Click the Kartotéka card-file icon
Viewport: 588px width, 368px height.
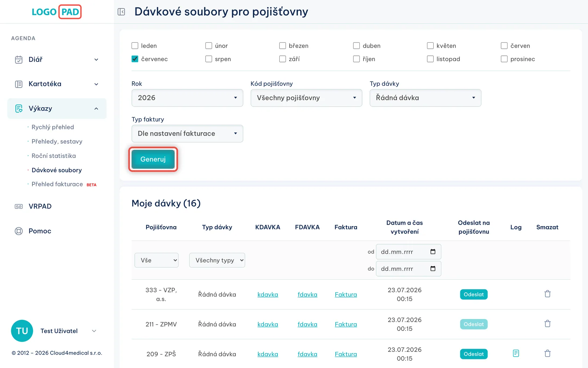[x=19, y=84]
